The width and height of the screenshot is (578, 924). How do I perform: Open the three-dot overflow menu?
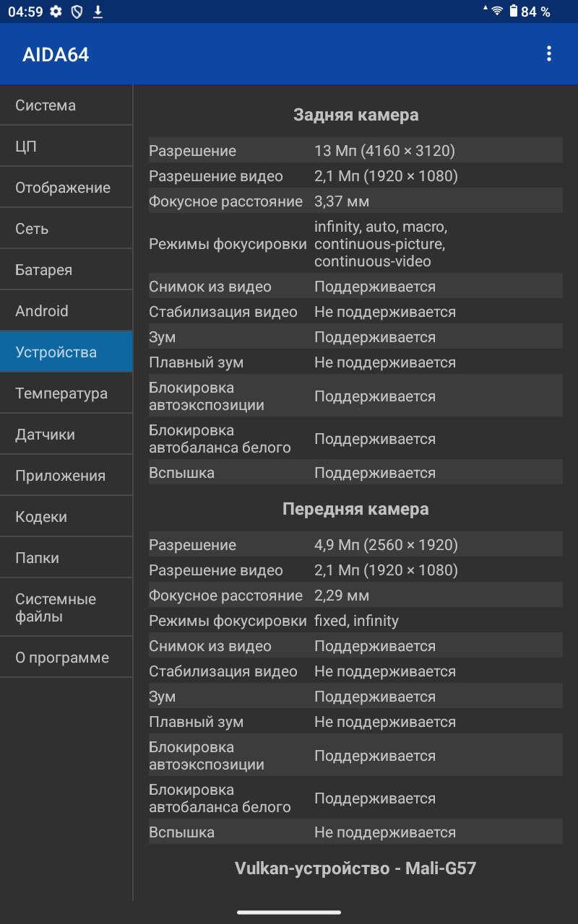pos(549,53)
